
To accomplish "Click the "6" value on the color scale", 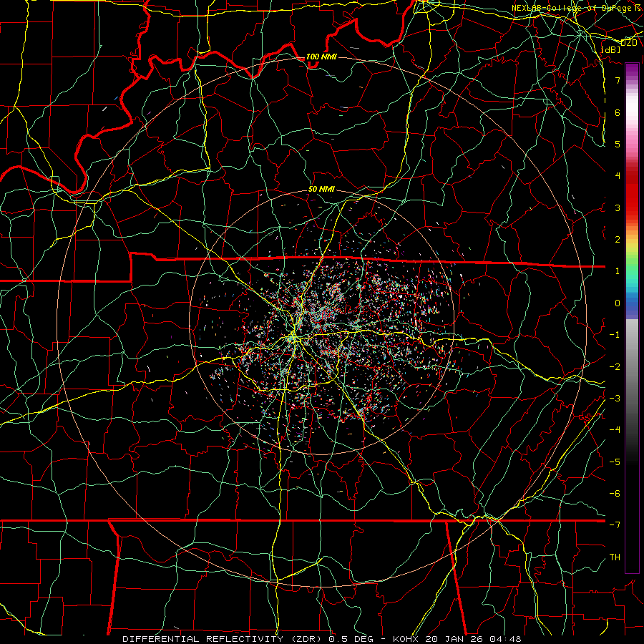I will click(x=618, y=112).
